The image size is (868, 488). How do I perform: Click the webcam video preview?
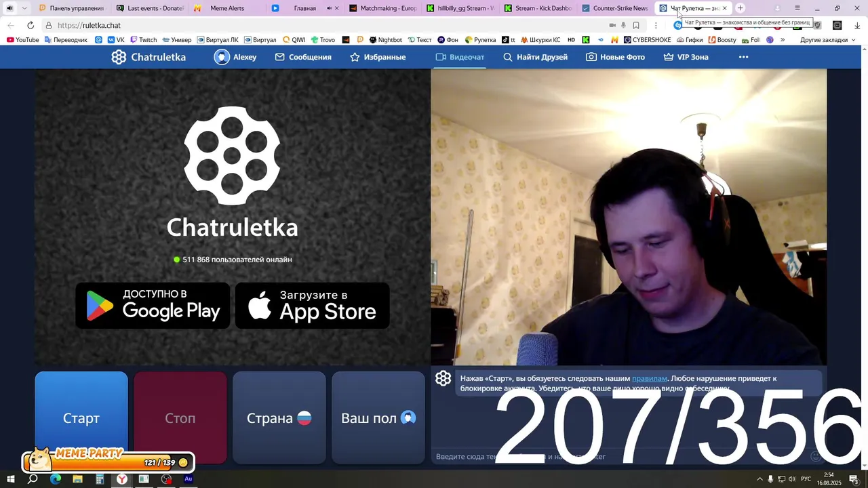(x=629, y=217)
